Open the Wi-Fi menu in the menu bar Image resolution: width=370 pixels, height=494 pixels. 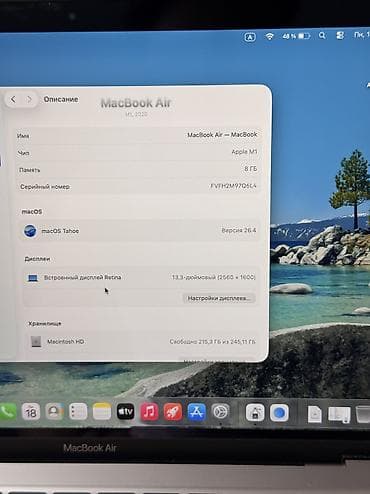click(269, 36)
